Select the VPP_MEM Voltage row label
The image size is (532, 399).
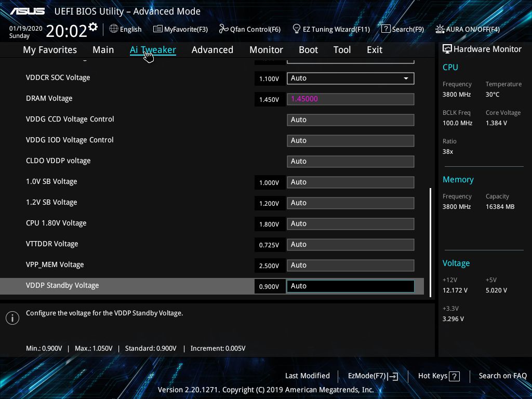coord(55,264)
